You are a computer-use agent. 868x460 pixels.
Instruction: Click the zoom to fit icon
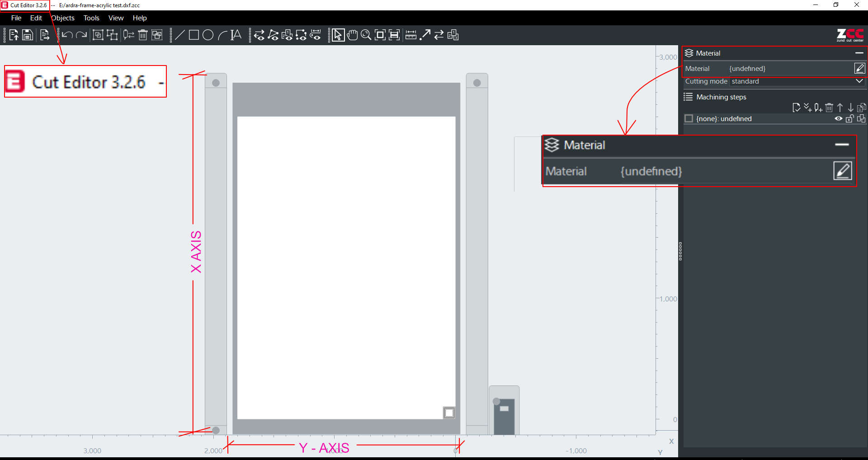pos(380,35)
